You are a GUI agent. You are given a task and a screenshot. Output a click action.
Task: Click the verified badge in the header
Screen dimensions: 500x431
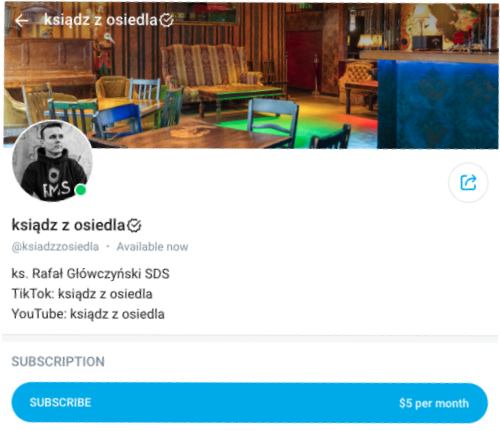(x=166, y=20)
